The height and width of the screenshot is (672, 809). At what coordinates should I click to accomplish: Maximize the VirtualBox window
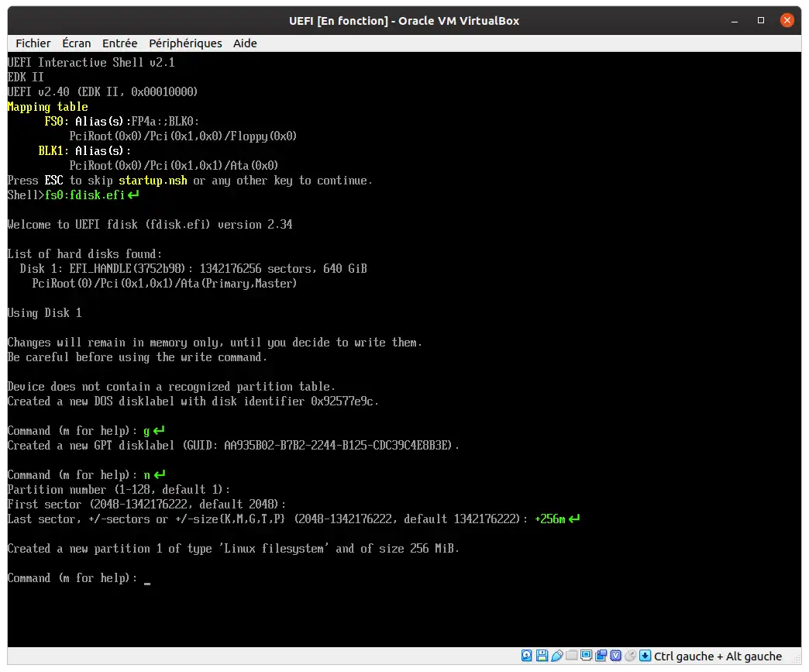click(x=760, y=21)
